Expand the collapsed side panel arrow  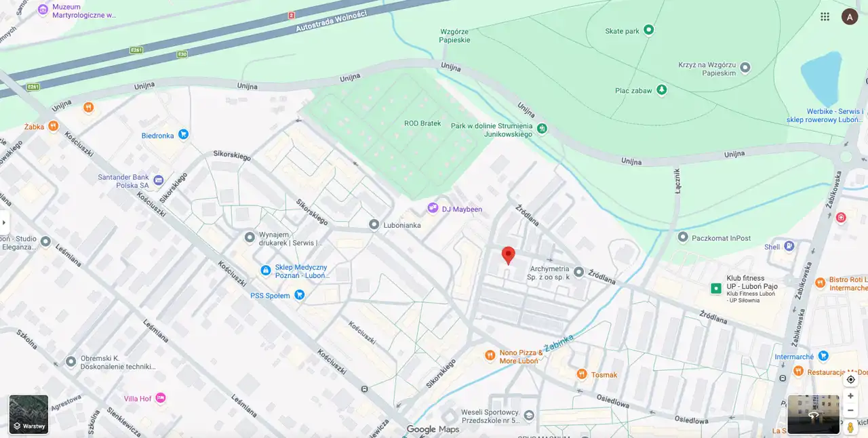pos(4,222)
